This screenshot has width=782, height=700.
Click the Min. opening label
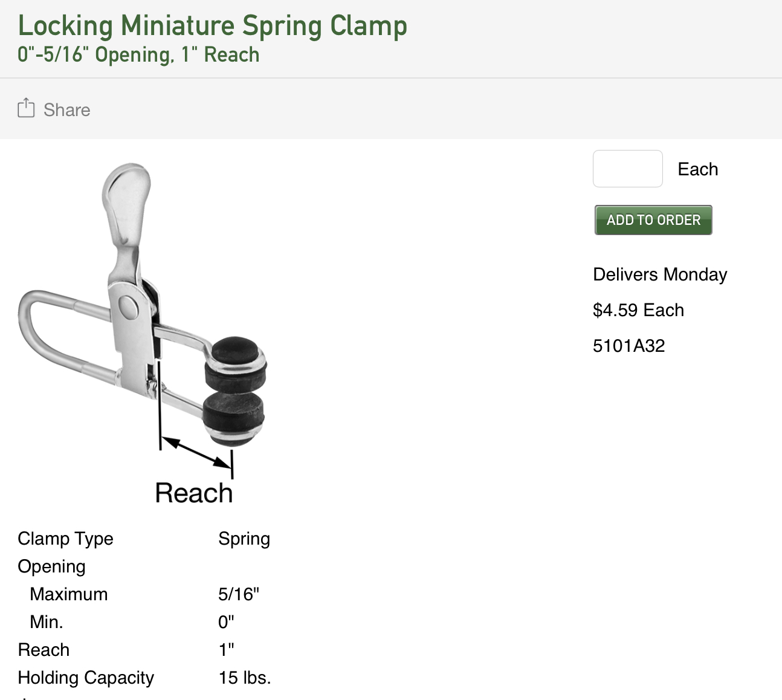(46, 622)
